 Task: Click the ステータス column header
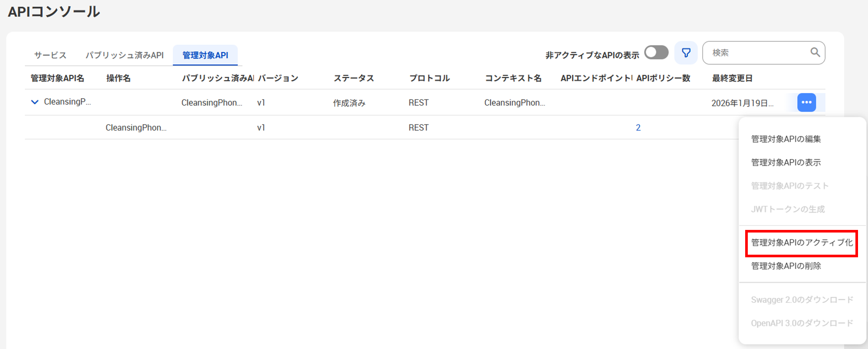(353, 78)
